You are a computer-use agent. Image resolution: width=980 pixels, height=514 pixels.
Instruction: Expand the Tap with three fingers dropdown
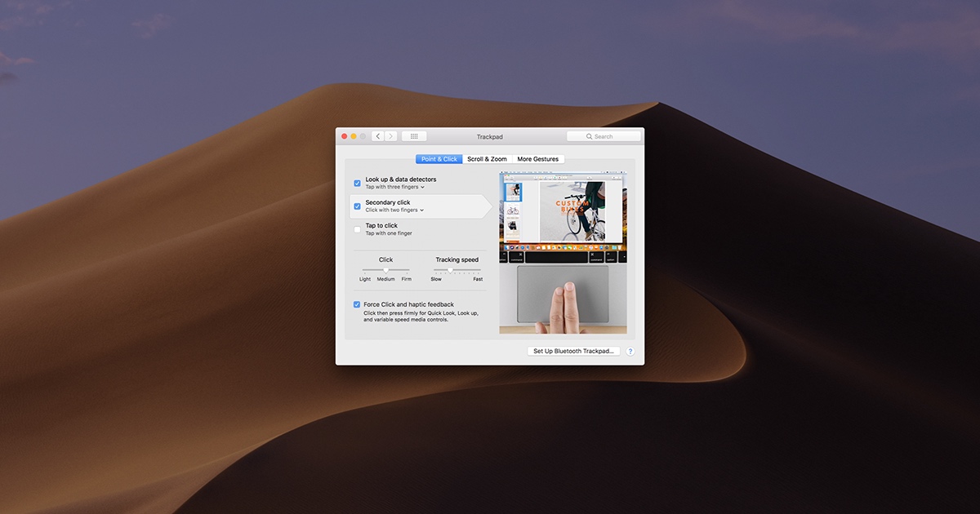395,187
